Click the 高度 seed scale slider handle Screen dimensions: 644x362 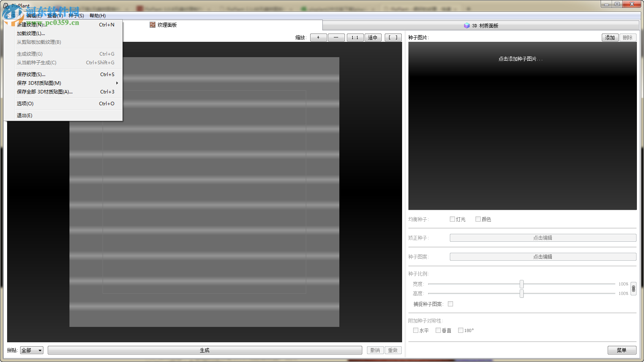(522, 293)
